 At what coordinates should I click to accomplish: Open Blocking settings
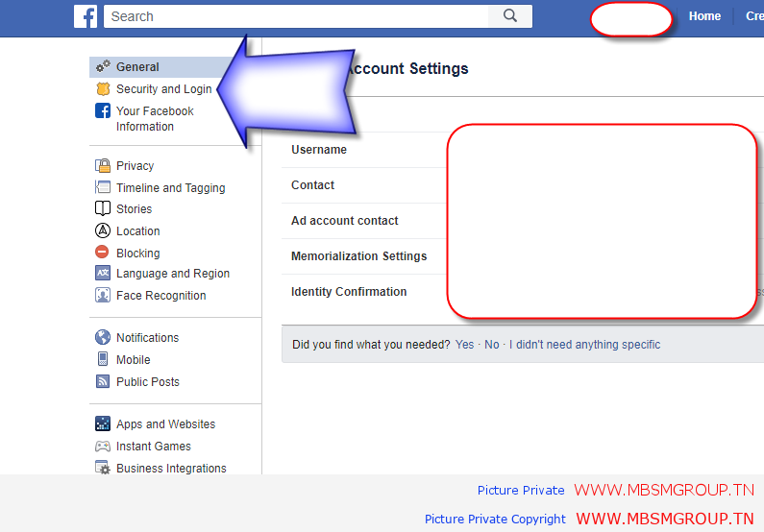point(137,254)
